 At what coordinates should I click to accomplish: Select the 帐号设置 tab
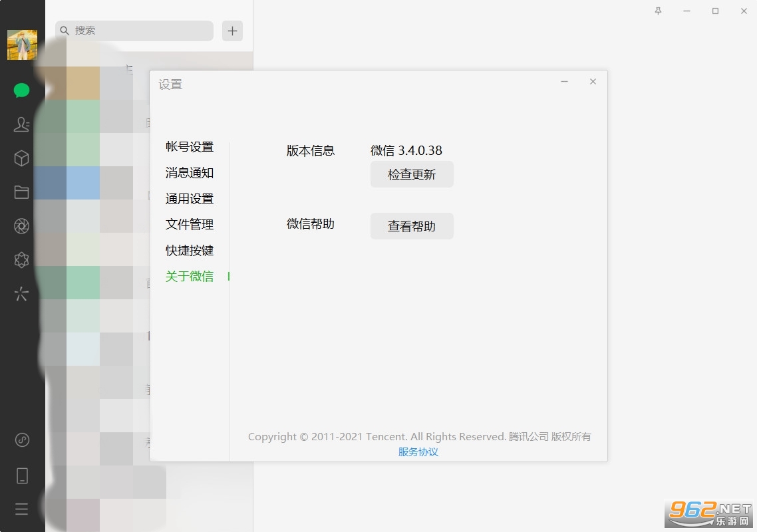pyautogui.click(x=189, y=147)
